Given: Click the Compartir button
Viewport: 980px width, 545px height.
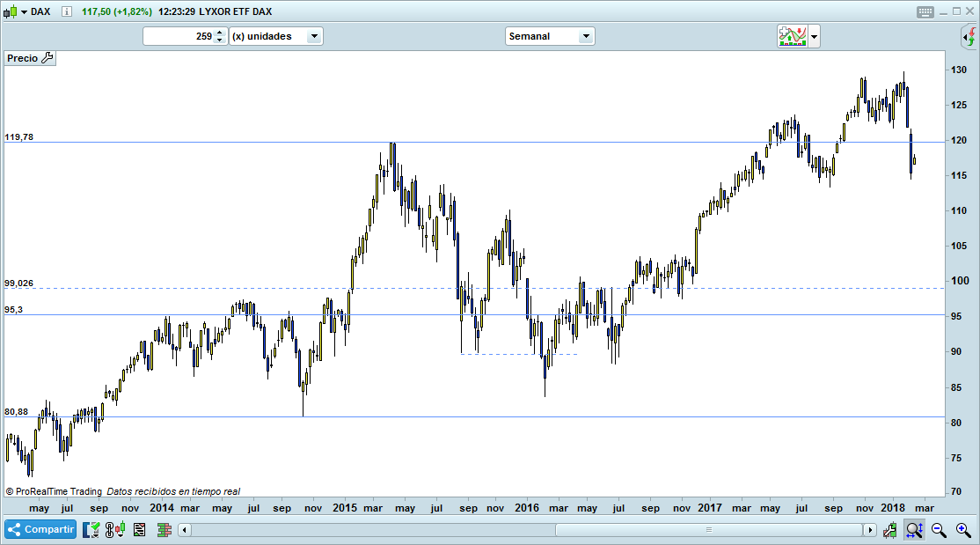Looking at the screenshot, I should tap(40, 529).
